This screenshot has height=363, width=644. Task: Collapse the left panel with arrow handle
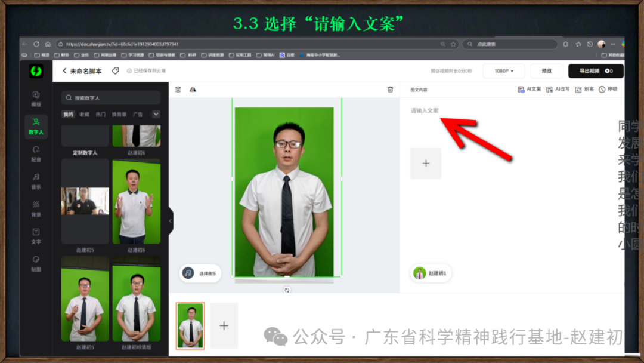click(170, 221)
